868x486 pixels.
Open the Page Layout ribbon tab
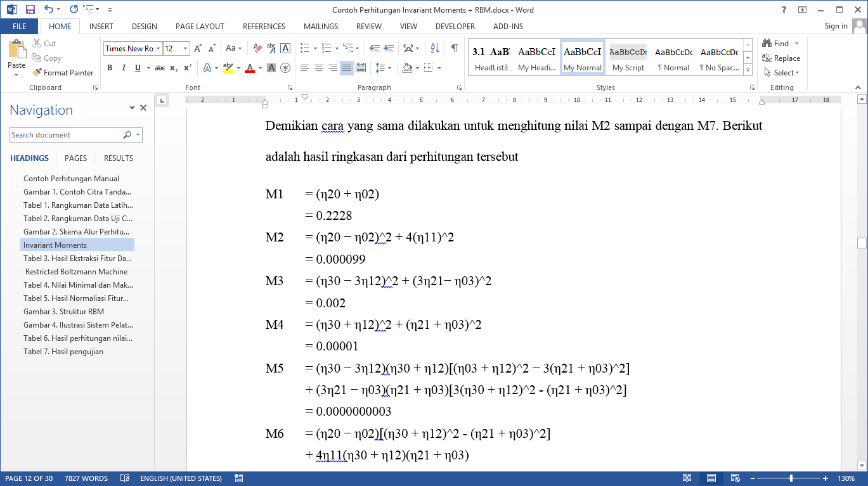(x=200, y=27)
